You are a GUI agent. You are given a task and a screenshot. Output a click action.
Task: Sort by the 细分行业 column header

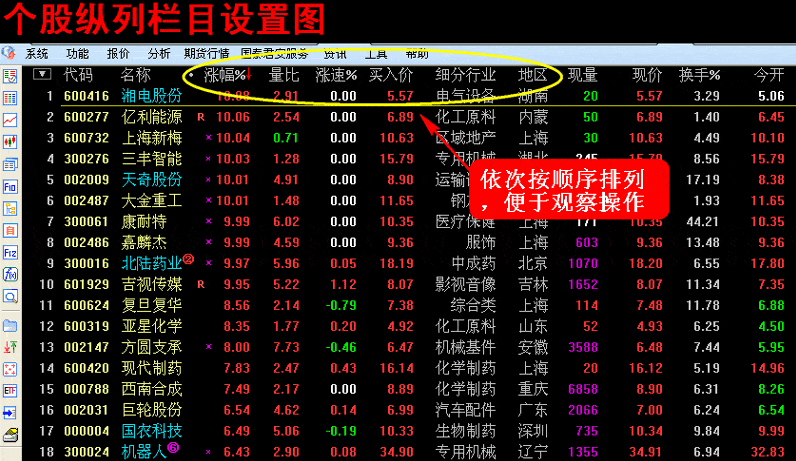466,75
